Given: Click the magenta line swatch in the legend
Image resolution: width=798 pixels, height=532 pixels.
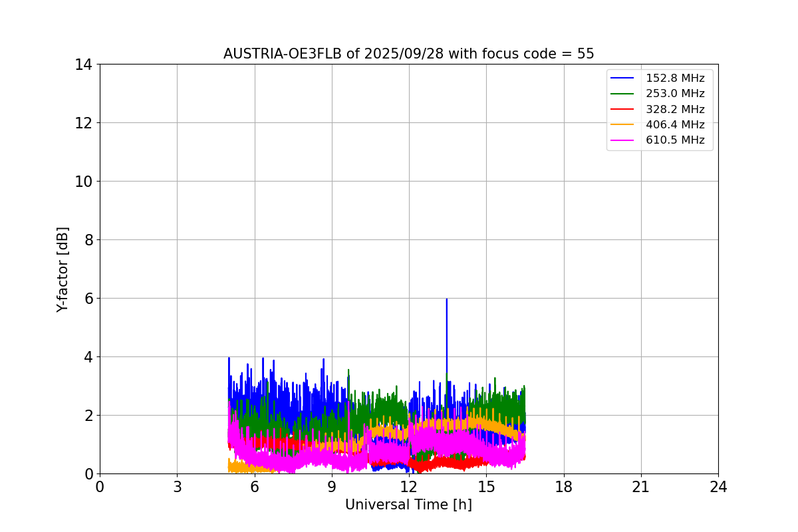Looking at the screenshot, I should coord(622,140).
